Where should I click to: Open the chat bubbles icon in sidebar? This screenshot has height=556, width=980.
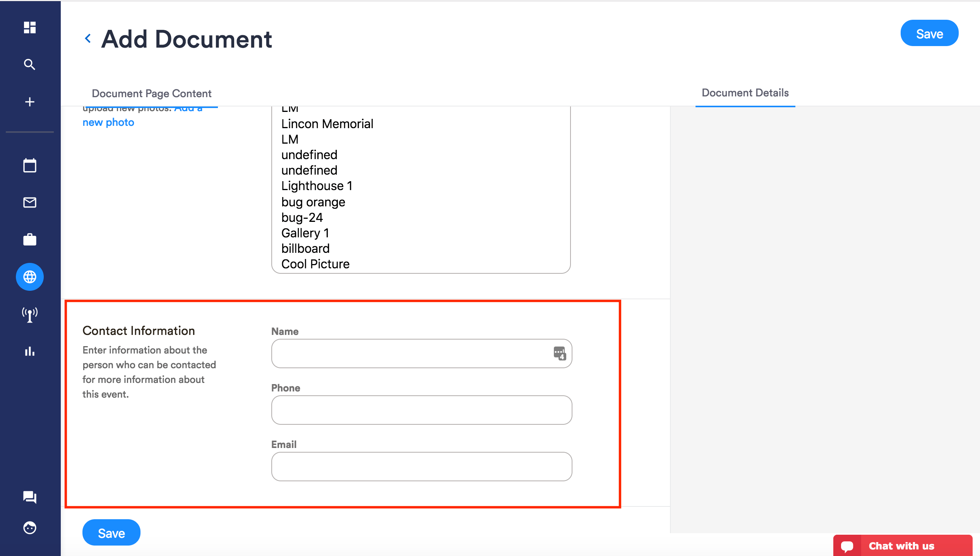click(30, 497)
